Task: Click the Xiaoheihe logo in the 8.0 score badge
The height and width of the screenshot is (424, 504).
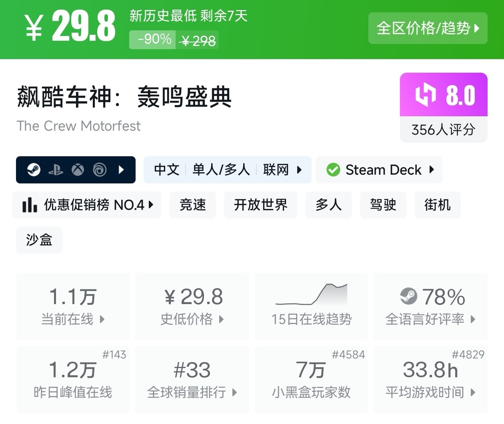Action: [426, 95]
